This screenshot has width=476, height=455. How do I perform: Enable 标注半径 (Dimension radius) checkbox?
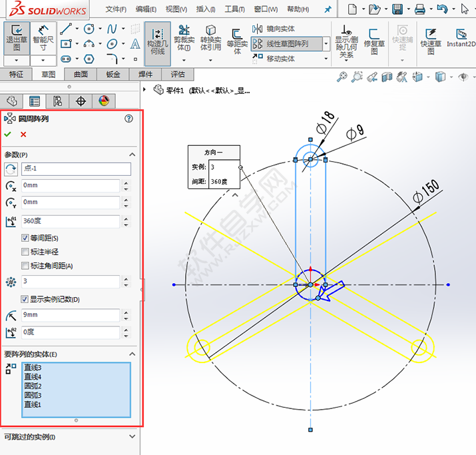(x=25, y=252)
